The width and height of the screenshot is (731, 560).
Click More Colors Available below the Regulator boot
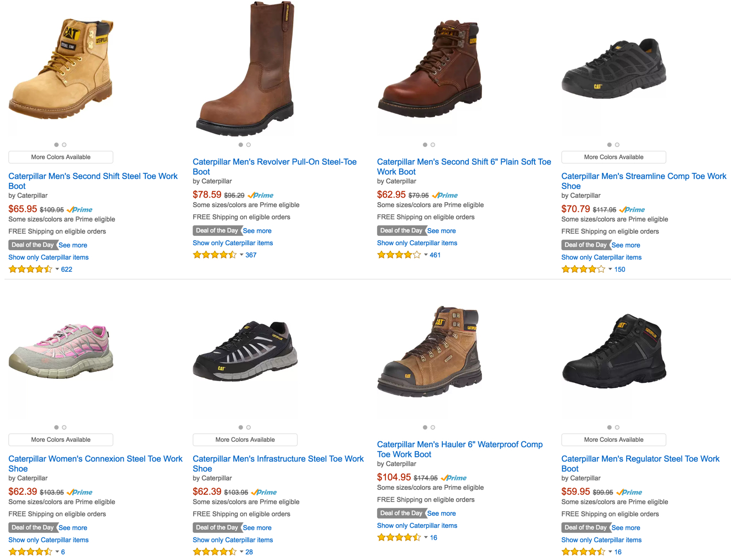[613, 440]
